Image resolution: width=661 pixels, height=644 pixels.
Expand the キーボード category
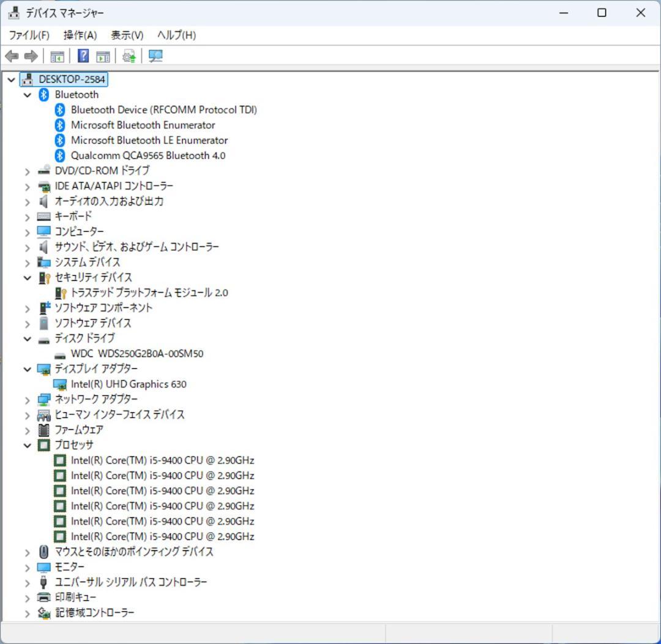pos(27,216)
